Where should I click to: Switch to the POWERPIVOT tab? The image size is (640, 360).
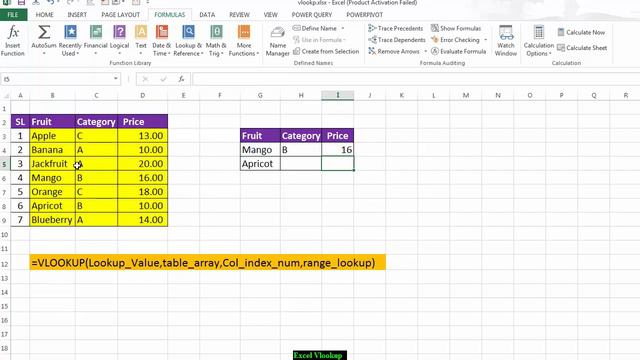(364, 15)
